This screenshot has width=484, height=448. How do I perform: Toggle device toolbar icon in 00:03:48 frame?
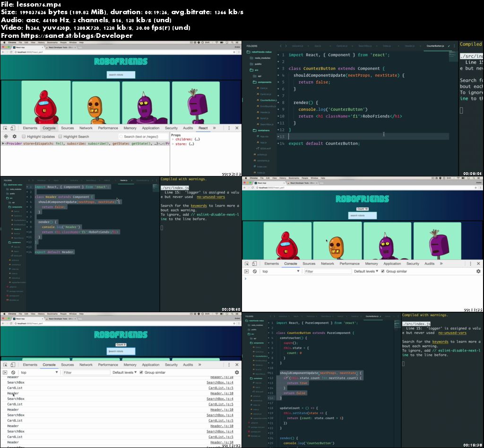(13, 128)
